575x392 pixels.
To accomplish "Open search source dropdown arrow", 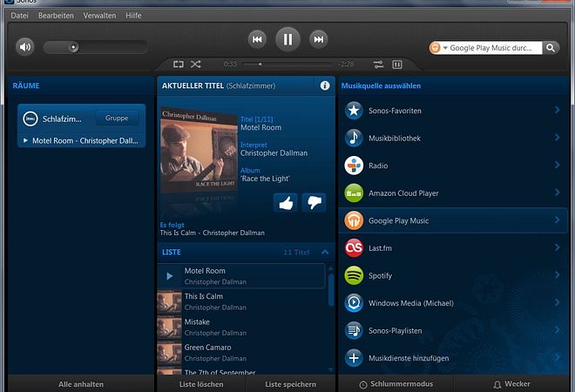I will 445,48.
